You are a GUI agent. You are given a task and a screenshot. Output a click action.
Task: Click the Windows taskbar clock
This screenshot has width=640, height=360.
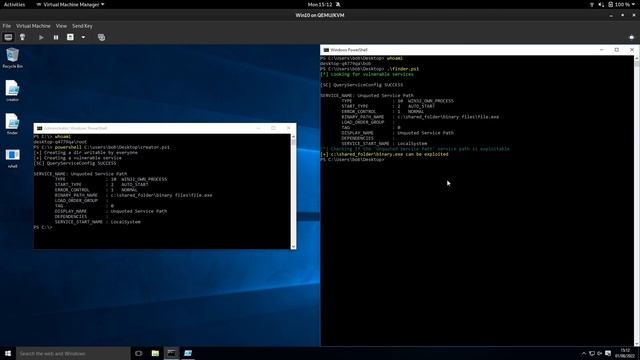[625, 353]
